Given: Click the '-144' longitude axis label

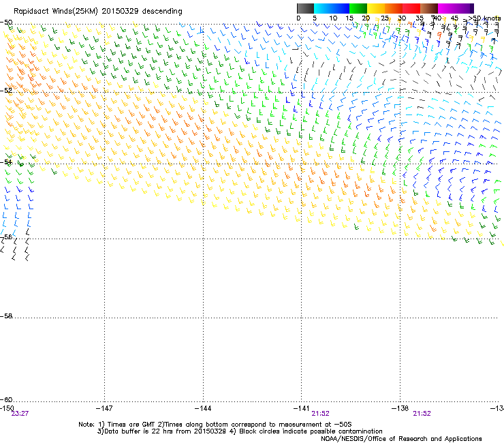Looking at the screenshot, I should [x=203, y=408].
